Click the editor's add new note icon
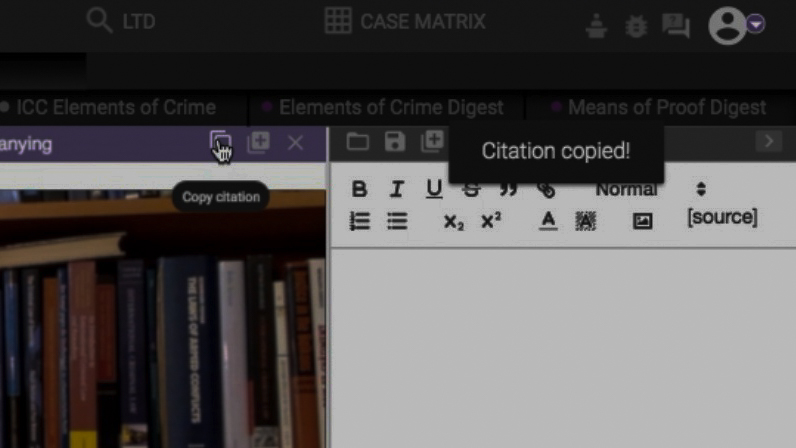 pos(432,141)
